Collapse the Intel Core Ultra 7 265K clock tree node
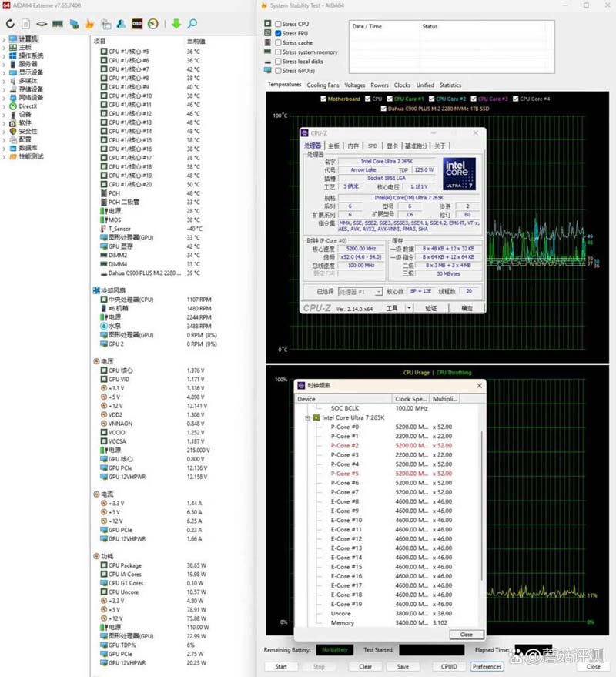The height and width of the screenshot is (677, 616). pos(307,418)
